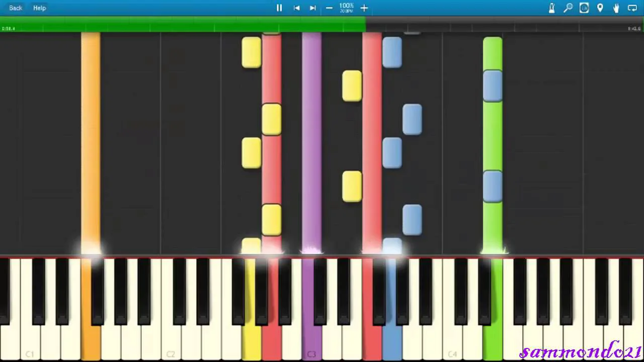644x362 pixels.
Task: Skip back to the previous section
Action: click(297, 8)
